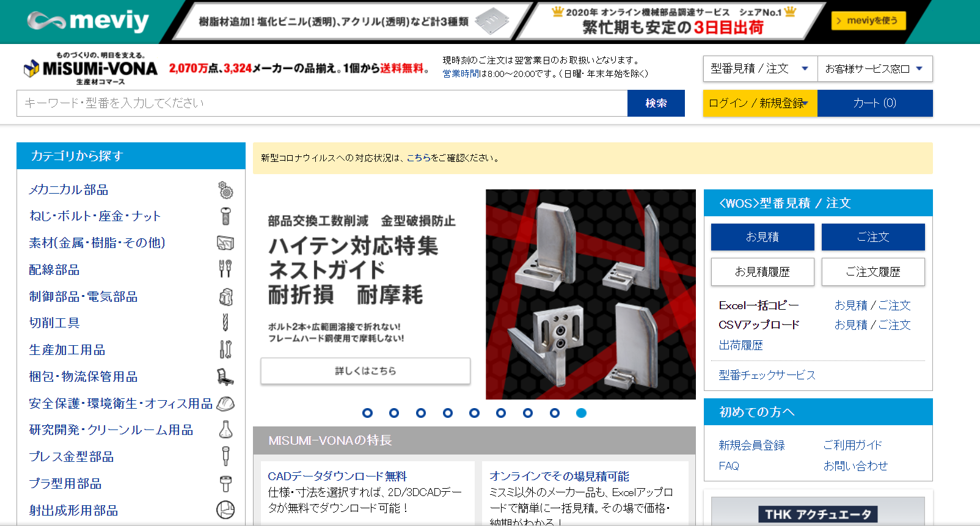Open the 切削工具 category
The width and height of the screenshot is (980, 526).
coord(54,323)
